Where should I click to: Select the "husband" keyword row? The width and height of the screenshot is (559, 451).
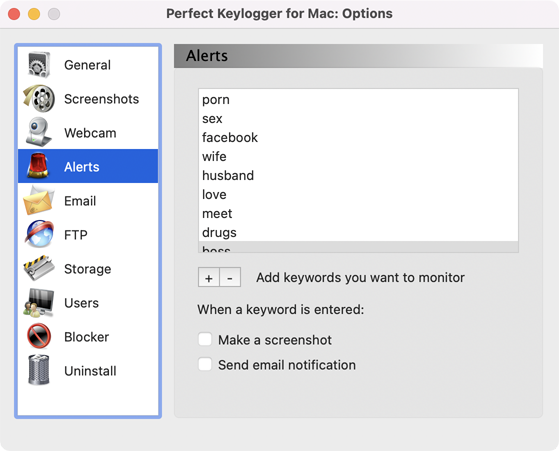pyautogui.click(x=358, y=175)
